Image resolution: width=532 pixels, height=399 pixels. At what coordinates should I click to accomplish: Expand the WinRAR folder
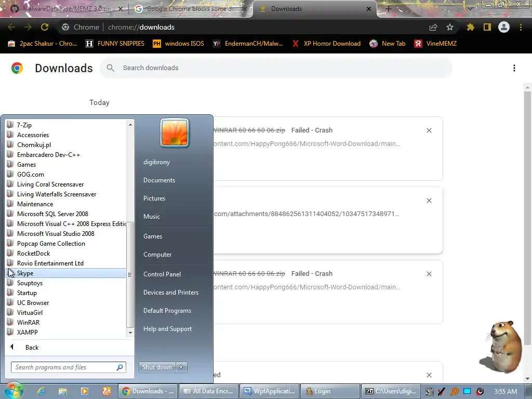tap(66, 322)
